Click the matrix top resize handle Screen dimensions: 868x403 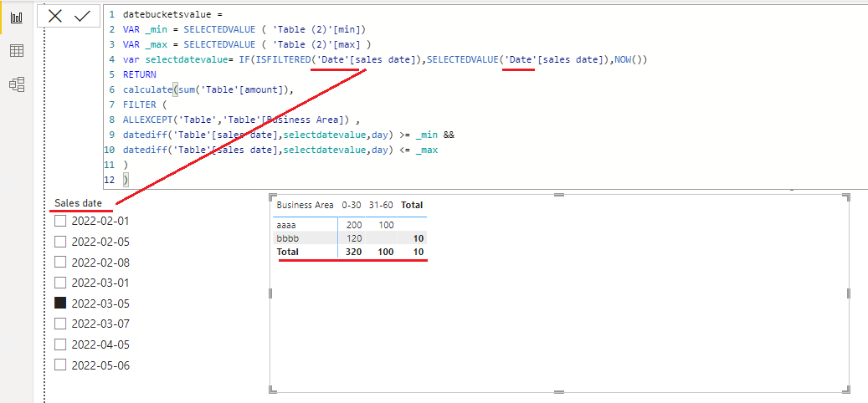click(x=559, y=195)
